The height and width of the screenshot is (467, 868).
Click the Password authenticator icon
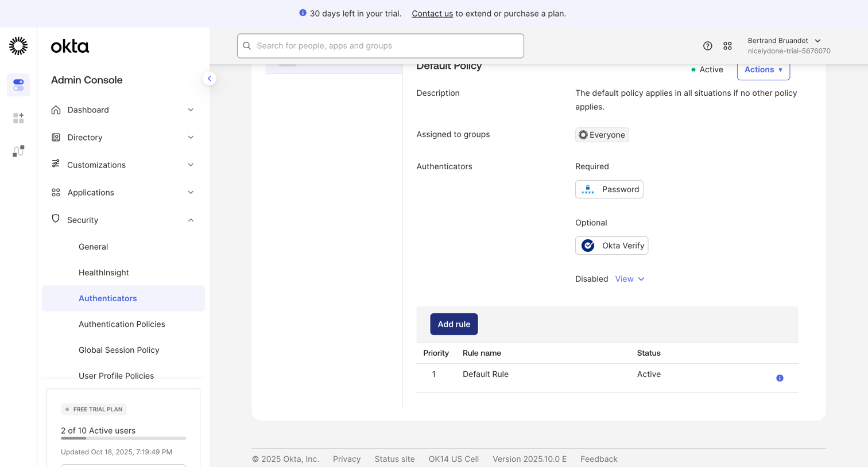(588, 189)
